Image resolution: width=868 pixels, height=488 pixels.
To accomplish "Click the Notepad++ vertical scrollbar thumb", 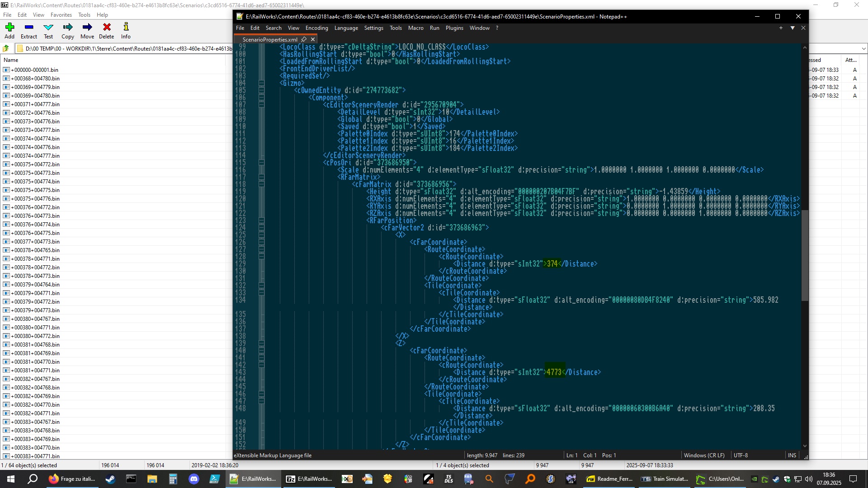I will pyautogui.click(x=805, y=255).
